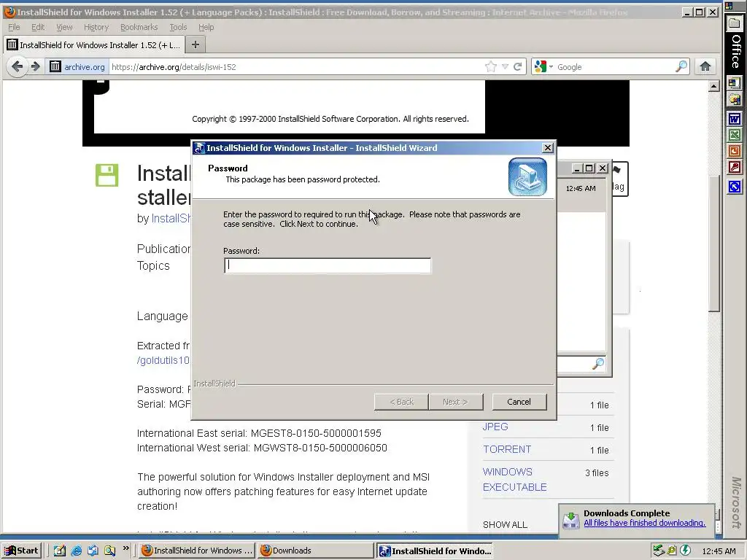Launch Microsoft Access from Office bar
Screen dimensions: 747x560
tap(734, 168)
